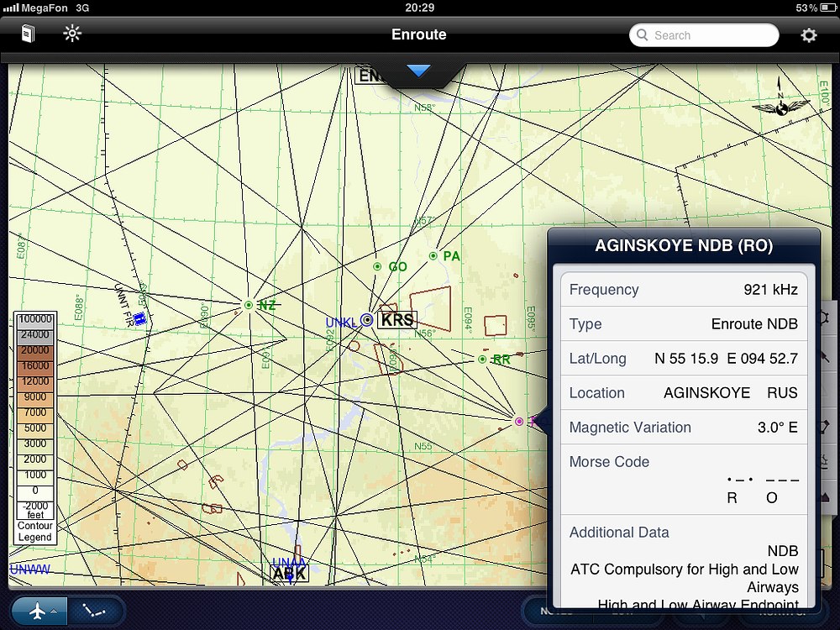Tap the Magnetic Variation row
Viewport: 840px width, 630px height.
[683, 428]
